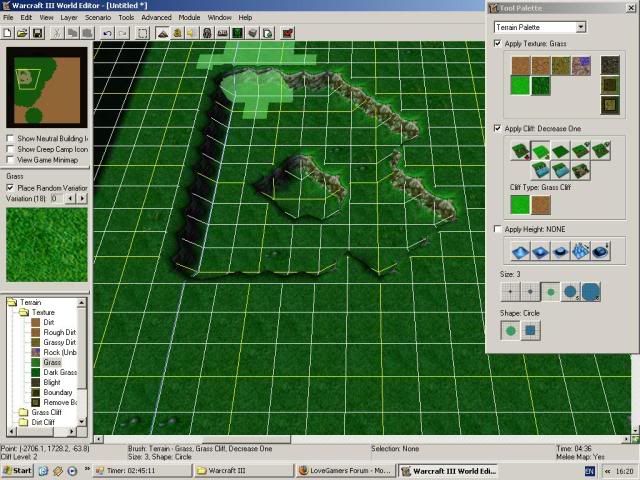The image size is (640, 480).
Task: Undo the last terrain edit
Action: (108, 33)
